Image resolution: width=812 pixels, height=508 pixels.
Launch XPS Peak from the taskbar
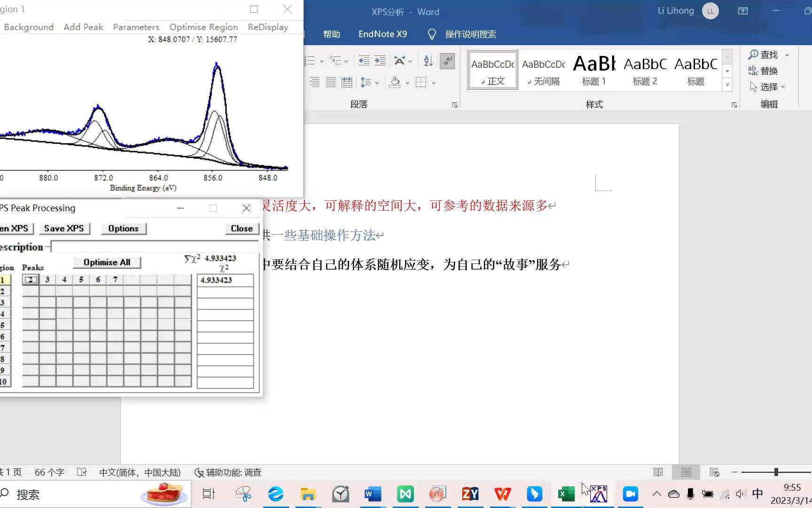click(598, 494)
